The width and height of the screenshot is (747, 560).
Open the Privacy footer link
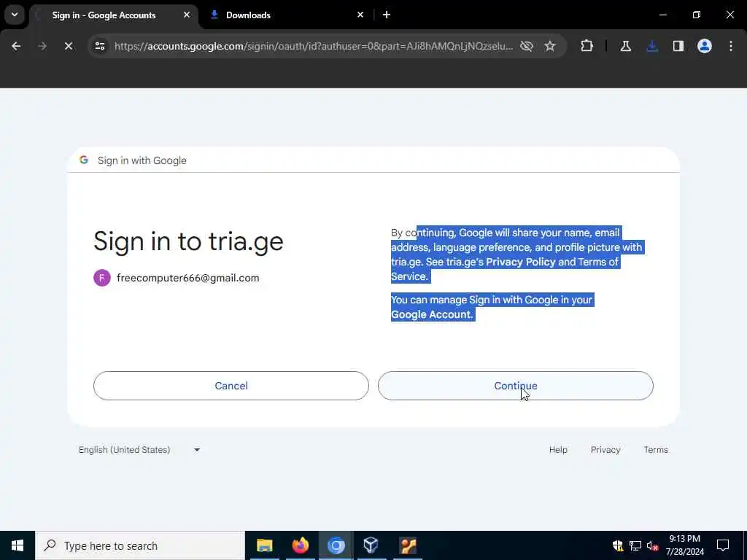coord(605,449)
